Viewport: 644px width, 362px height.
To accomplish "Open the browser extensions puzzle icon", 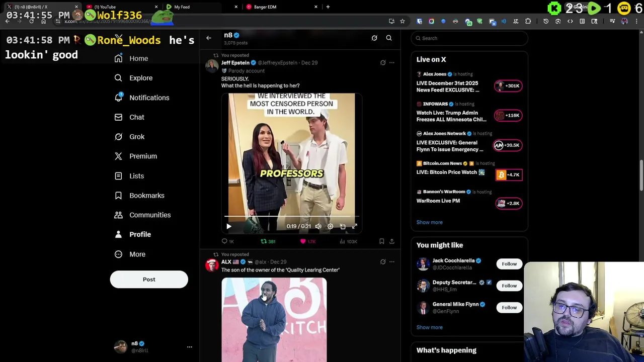I will click(528, 21).
